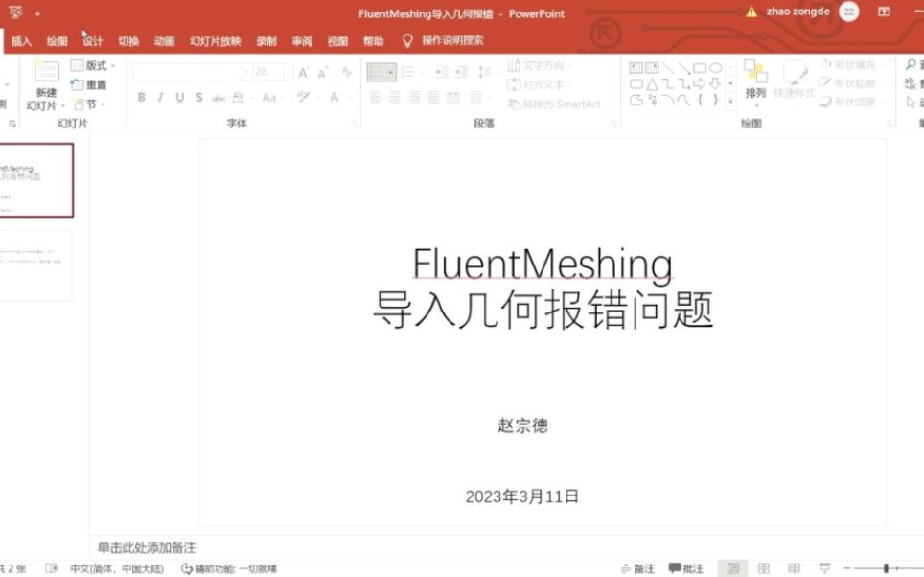The width and height of the screenshot is (924, 577).
Task: Click the 对齐文本 button
Action: point(540,84)
